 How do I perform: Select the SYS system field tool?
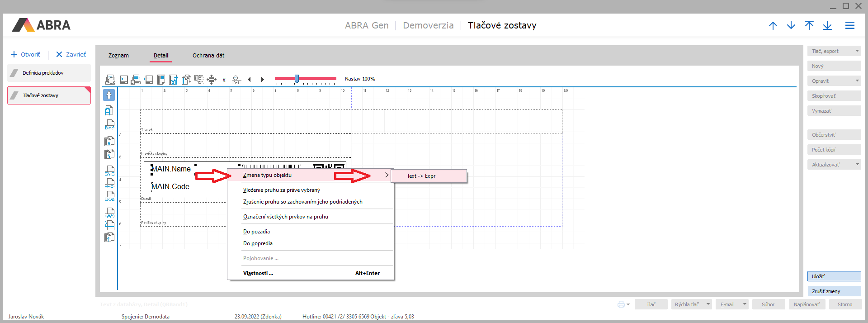[x=109, y=171]
